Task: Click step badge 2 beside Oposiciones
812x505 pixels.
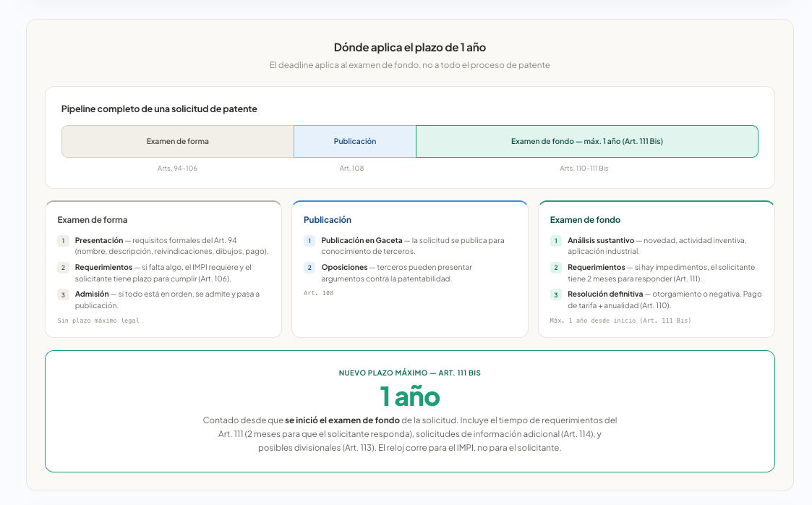Action: click(309, 268)
